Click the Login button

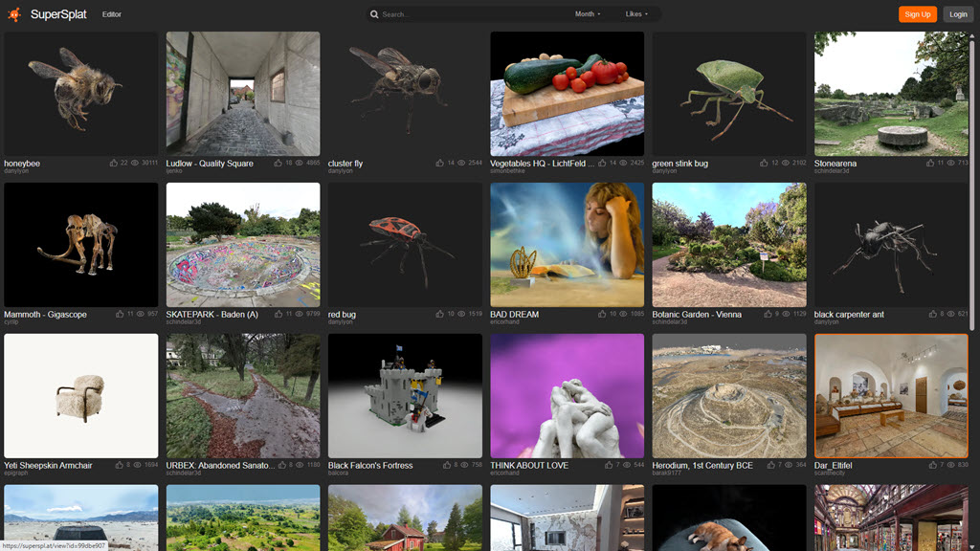957,14
